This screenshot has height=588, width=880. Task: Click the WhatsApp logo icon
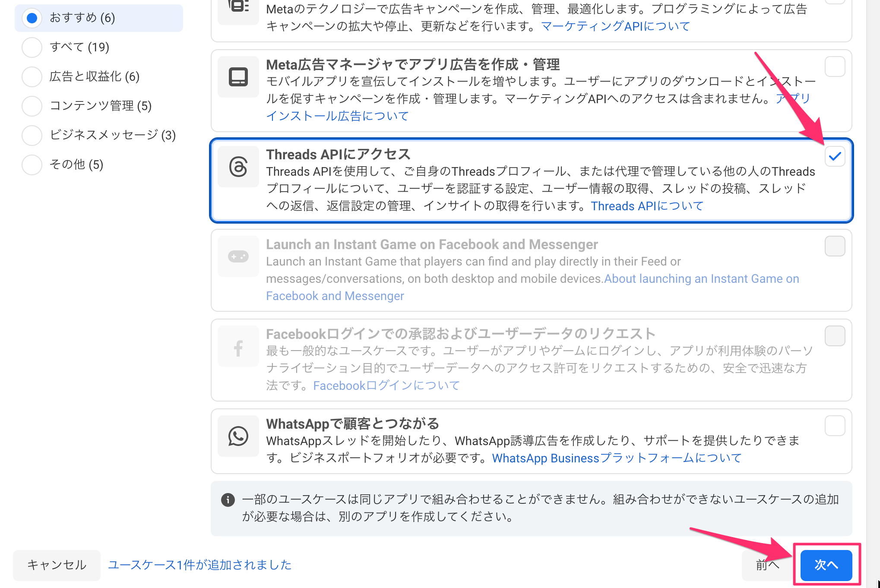tap(238, 436)
